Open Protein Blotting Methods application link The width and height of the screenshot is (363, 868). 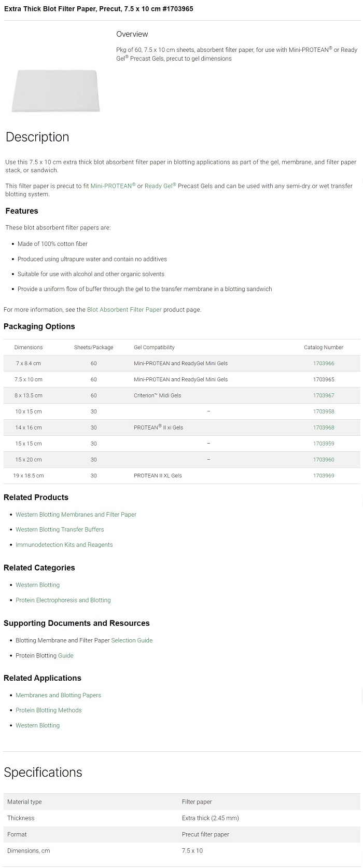coord(48,710)
